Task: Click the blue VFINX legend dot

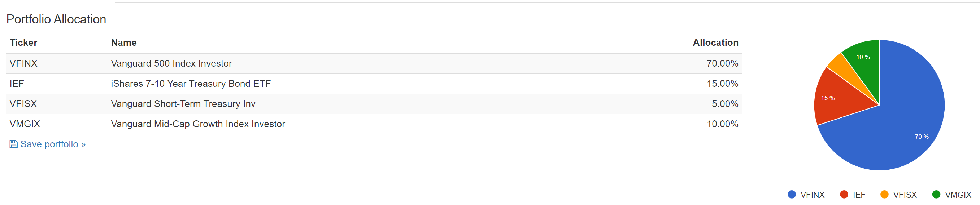Action: coord(792,194)
